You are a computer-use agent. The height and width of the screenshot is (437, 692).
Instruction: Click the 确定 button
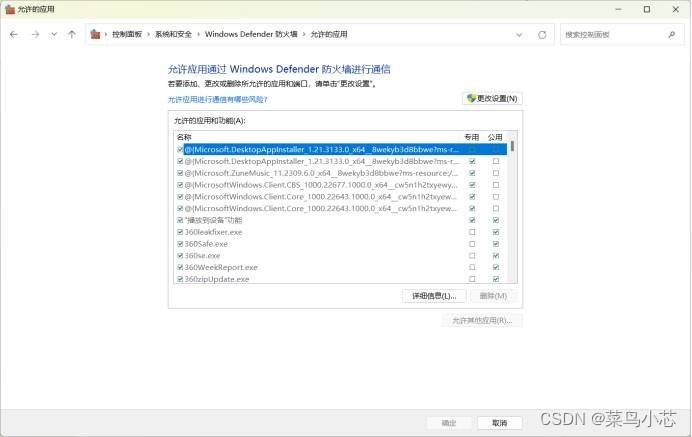coord(449,423)
